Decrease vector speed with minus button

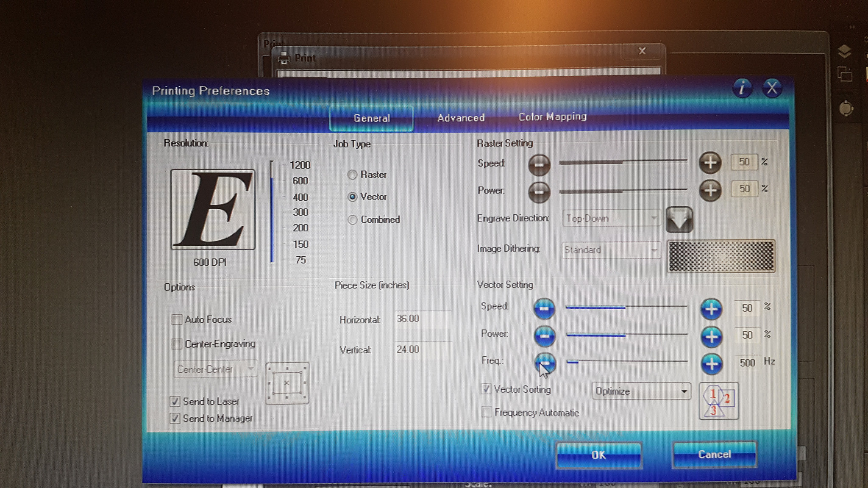[x=545, y=308]
